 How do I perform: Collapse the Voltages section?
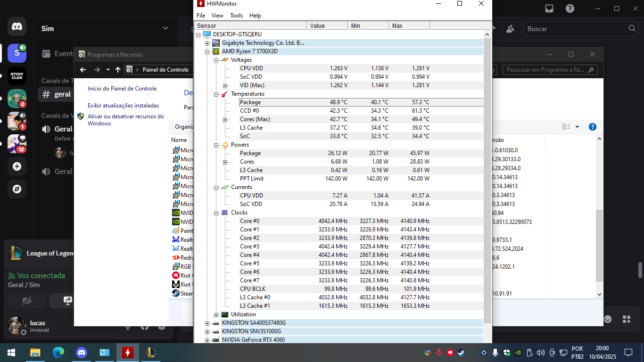(x=216, y=60)
